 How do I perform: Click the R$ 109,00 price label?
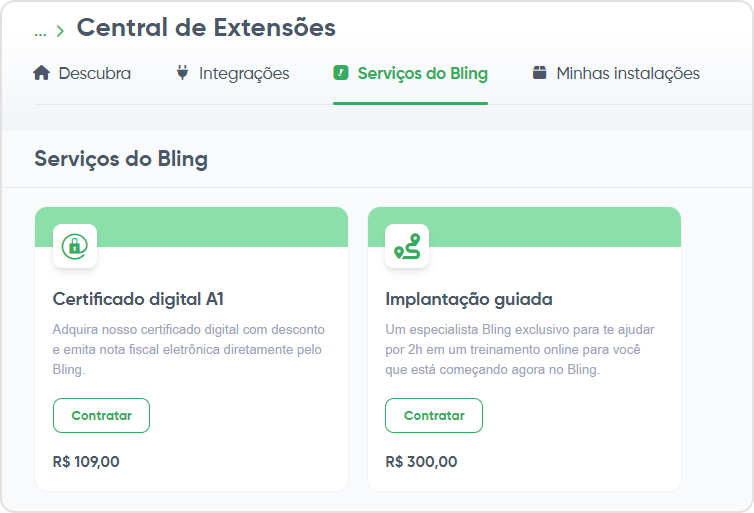86,462
